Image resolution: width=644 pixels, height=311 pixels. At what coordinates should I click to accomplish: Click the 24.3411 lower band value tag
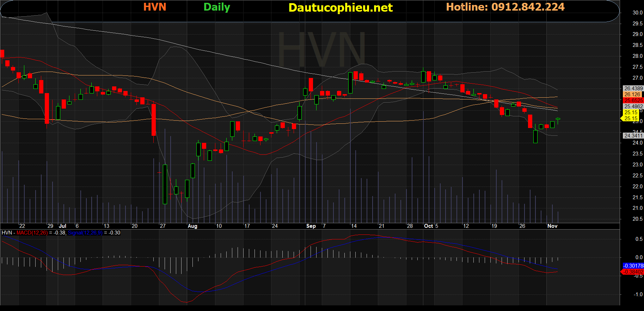point(633,136)
